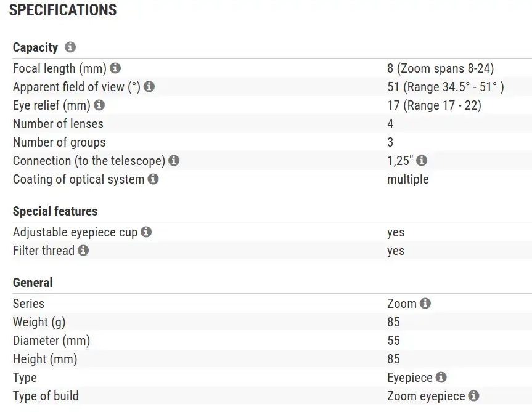Viewport: 532px width, 412px height.
Task: Click the Zoom eyepiece build value
Action: click(426, 396)
